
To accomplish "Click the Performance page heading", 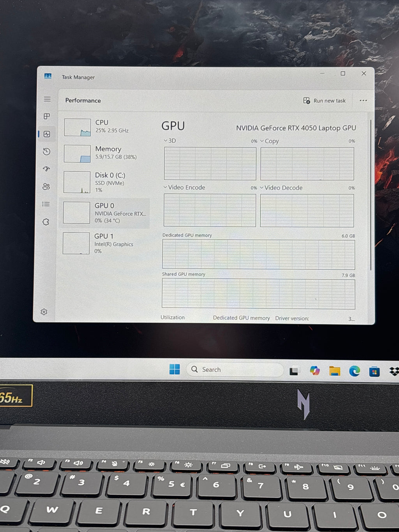I will (x=83, y=100).
